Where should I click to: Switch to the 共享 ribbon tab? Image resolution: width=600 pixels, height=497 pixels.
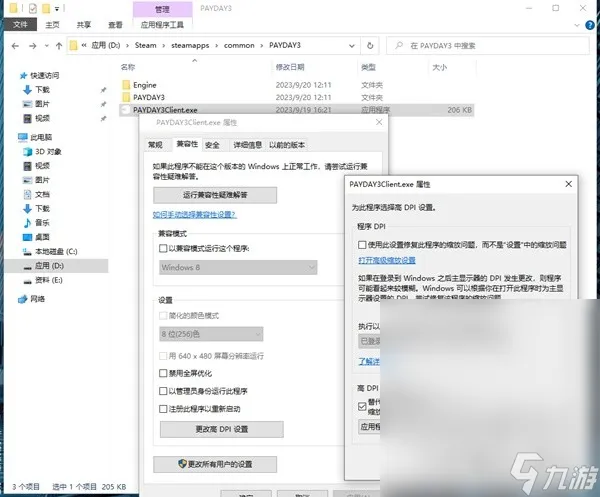pyautogui.click(x=84, y=25)
